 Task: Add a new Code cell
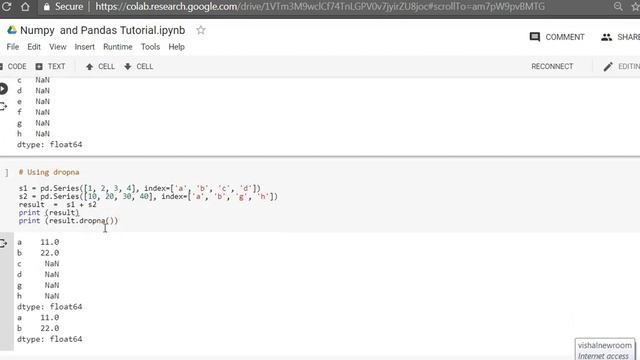13,67
